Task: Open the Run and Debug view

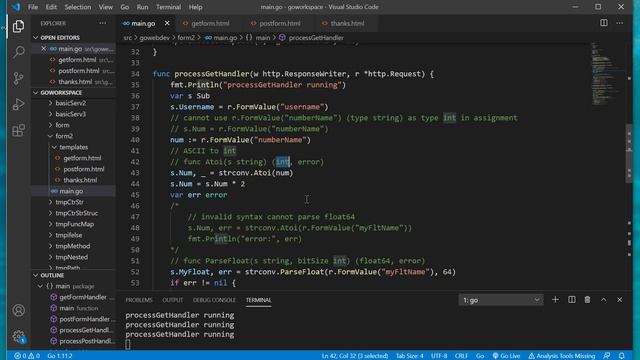Action: click(18, 104)
